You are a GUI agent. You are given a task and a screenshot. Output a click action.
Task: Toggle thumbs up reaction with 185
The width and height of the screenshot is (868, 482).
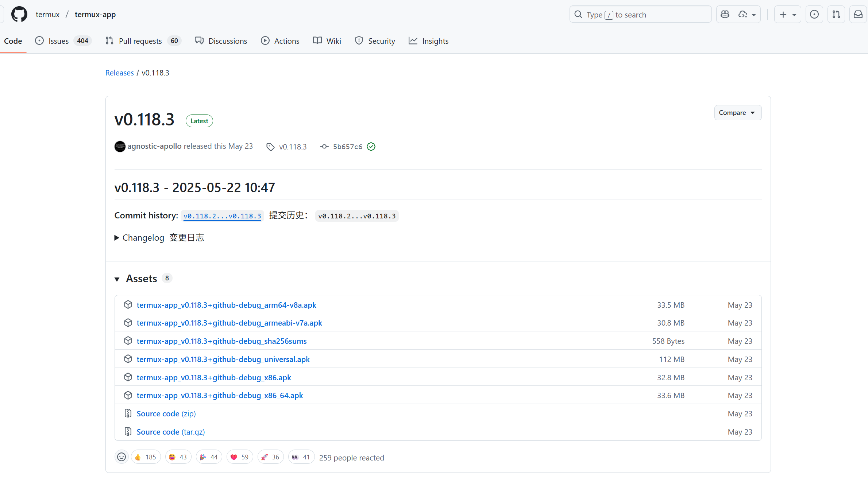tap(146, 457)
